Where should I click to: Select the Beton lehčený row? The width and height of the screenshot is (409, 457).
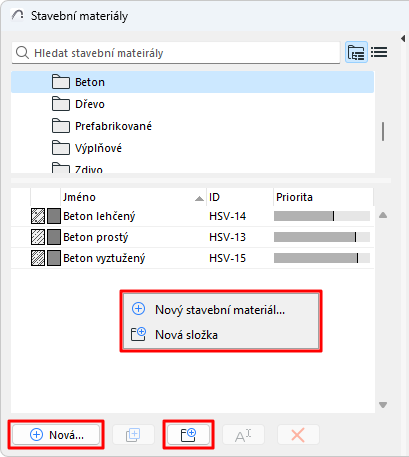(193, 216)
